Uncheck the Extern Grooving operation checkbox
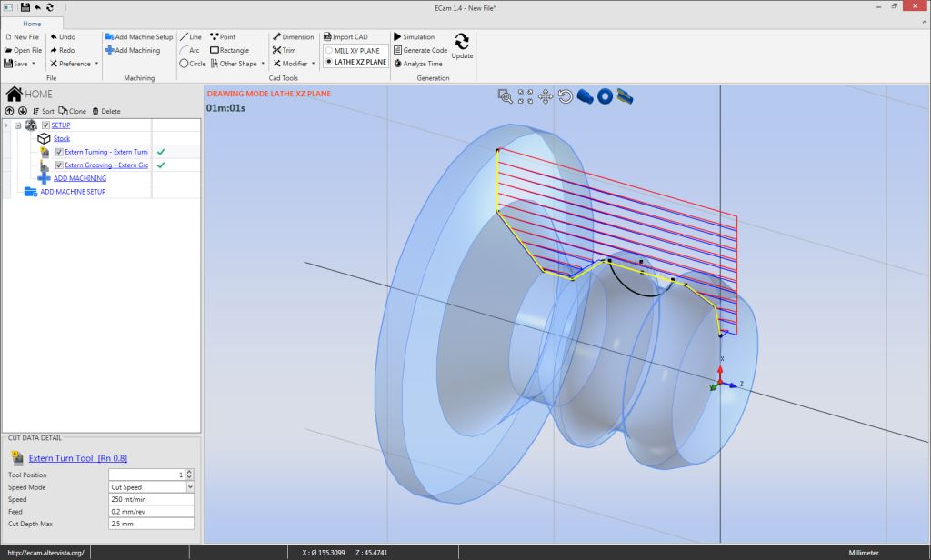931x560 pixels. pyautogui.click(x=59, y=165)
